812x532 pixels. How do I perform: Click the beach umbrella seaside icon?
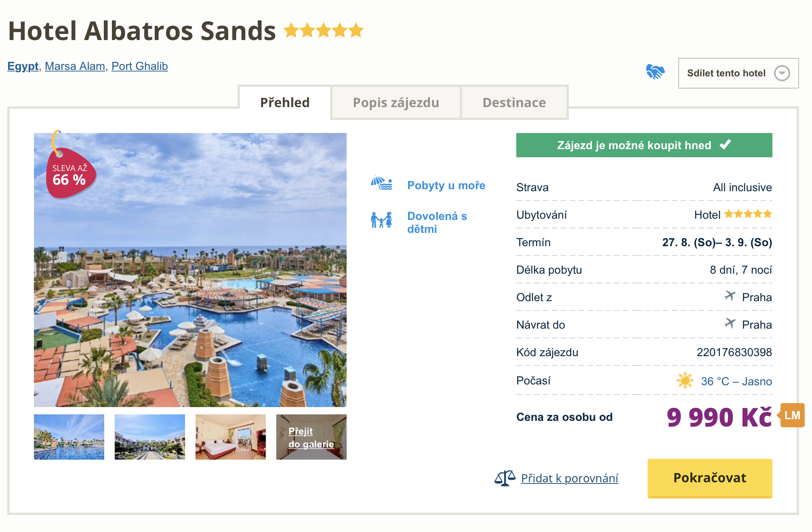pyautogui.click(x=381, y=183)
